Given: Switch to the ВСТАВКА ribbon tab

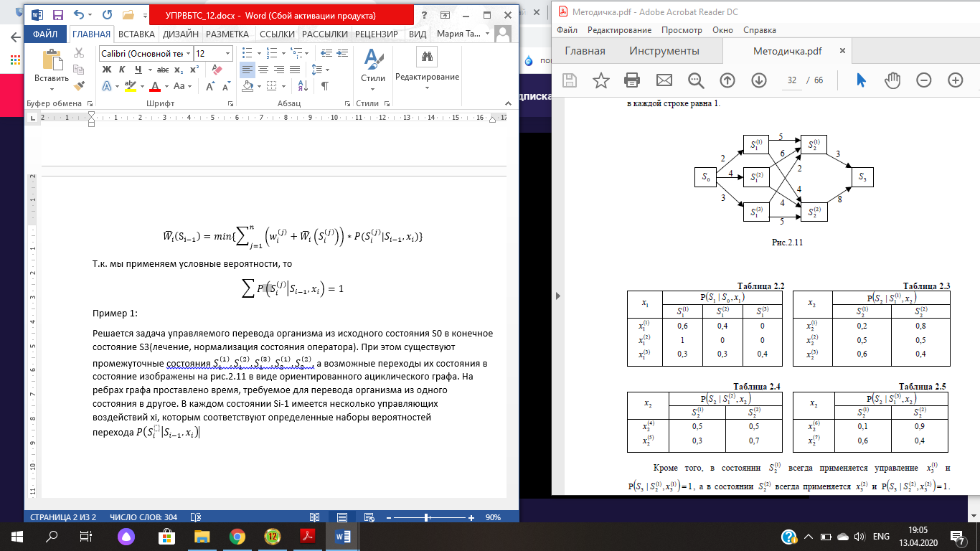Looking at the screenshot, I should pos(136,34).
